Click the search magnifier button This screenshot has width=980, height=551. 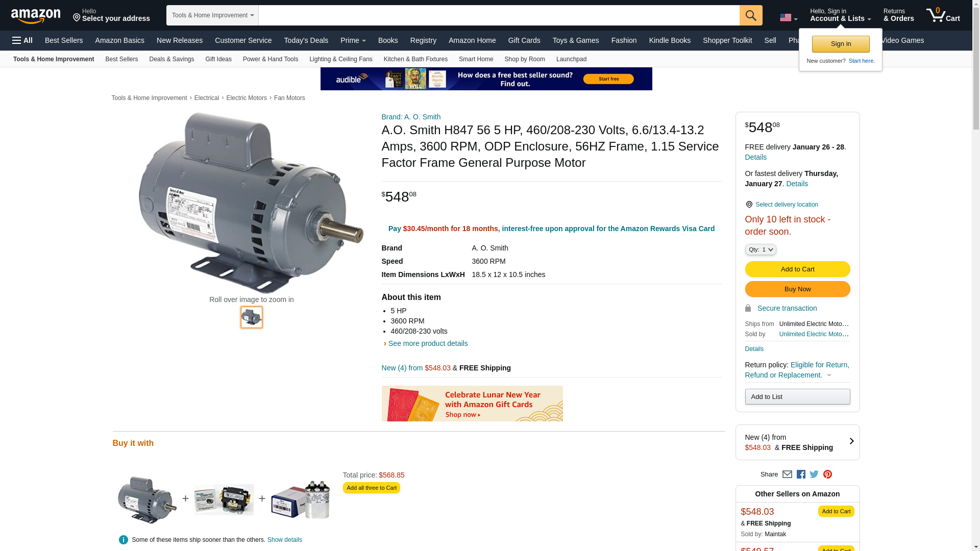[x=750, y=15]
